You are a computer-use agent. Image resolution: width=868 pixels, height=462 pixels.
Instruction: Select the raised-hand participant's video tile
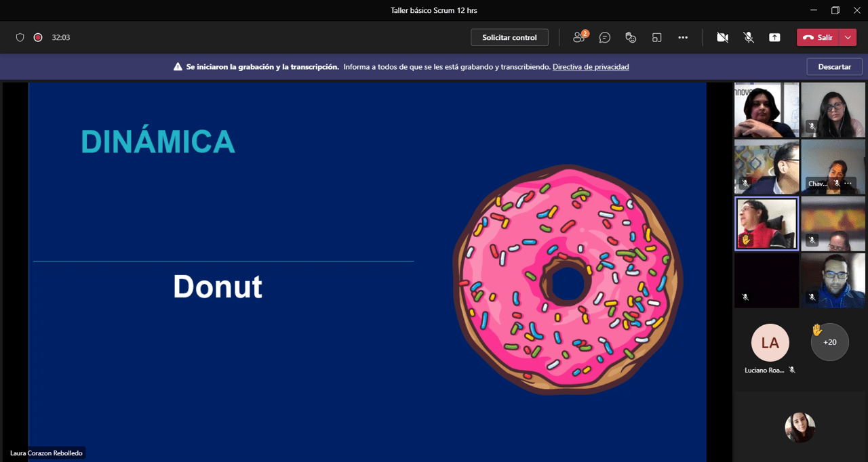pyautogui.click(x=766, y=224)
